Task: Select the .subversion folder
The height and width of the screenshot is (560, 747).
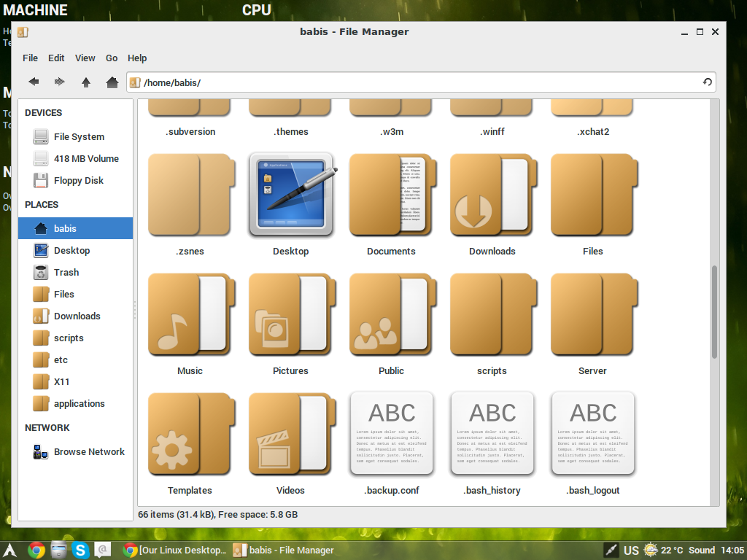Action: pos(190,118)
